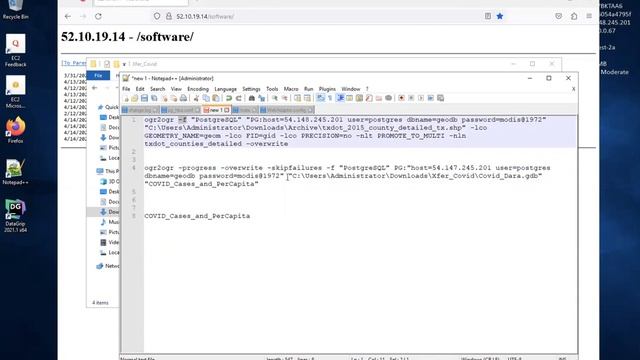Screen dimensions: 640x360
Task: Start macro recording with red record icon
Action: tap(402, 98)
